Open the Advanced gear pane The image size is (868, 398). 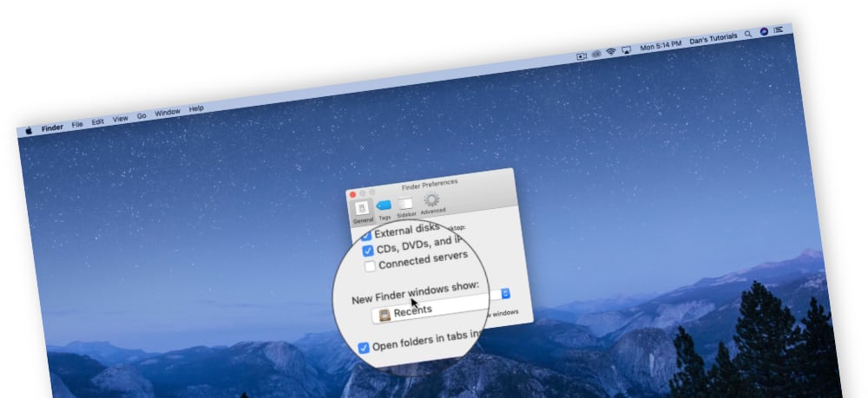tap(431, 202)
